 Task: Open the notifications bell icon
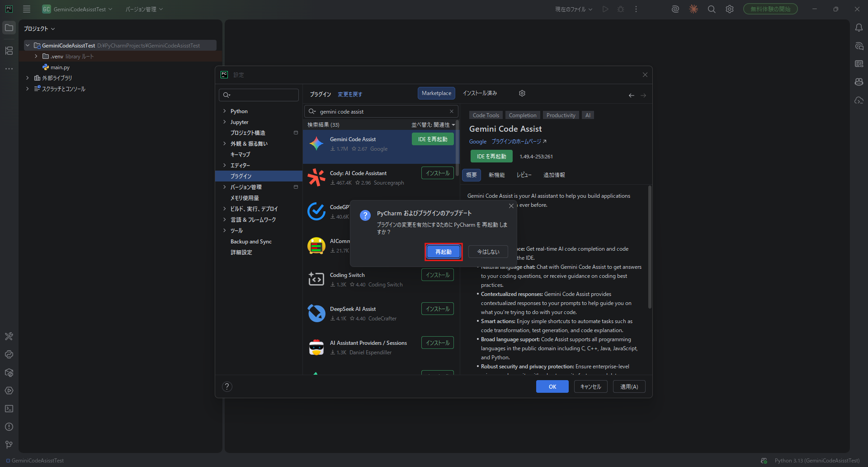pyautogui.click(x=859, y=28)
